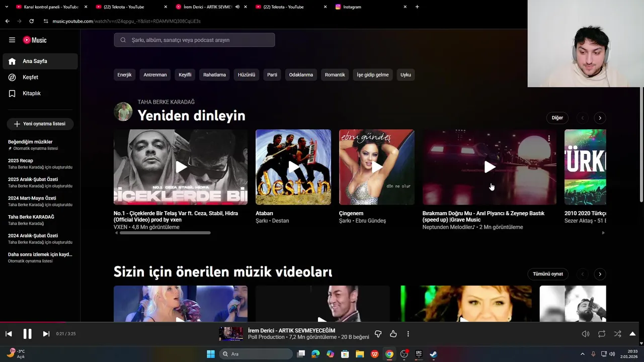The image size is (644, 362).
Task: Play Bırakmam Doğru Mu video
Action: [490, 167]
